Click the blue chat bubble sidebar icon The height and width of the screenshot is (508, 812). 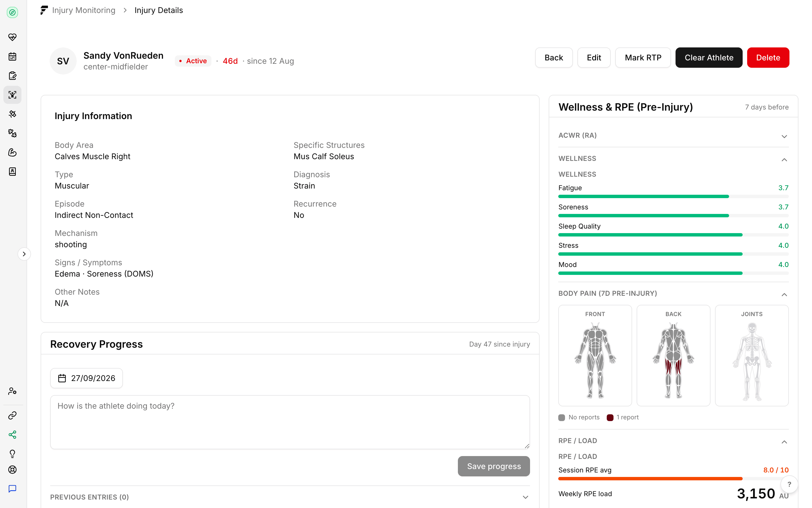12,489
